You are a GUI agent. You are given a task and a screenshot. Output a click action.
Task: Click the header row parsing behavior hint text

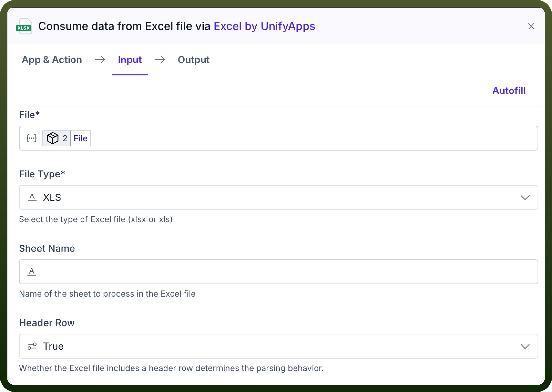[x=171, y=368]
